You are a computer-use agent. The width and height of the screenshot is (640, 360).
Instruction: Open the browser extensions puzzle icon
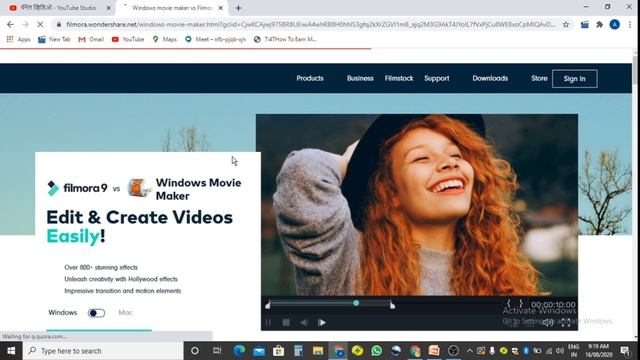(599, 24)
